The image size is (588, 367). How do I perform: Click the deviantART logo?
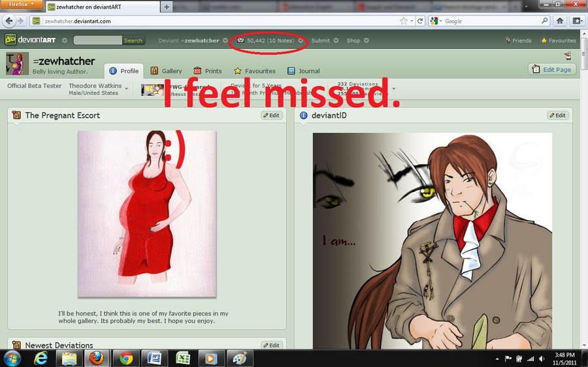coord(30,40)
